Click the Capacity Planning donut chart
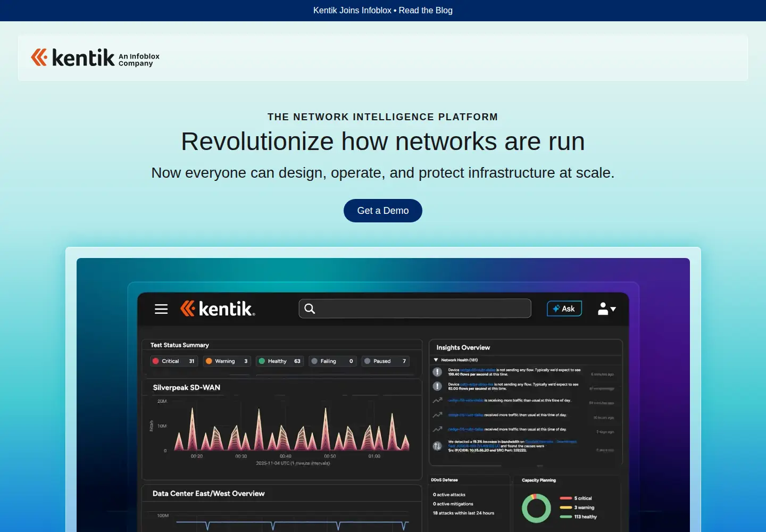 [x=536, y=508]
